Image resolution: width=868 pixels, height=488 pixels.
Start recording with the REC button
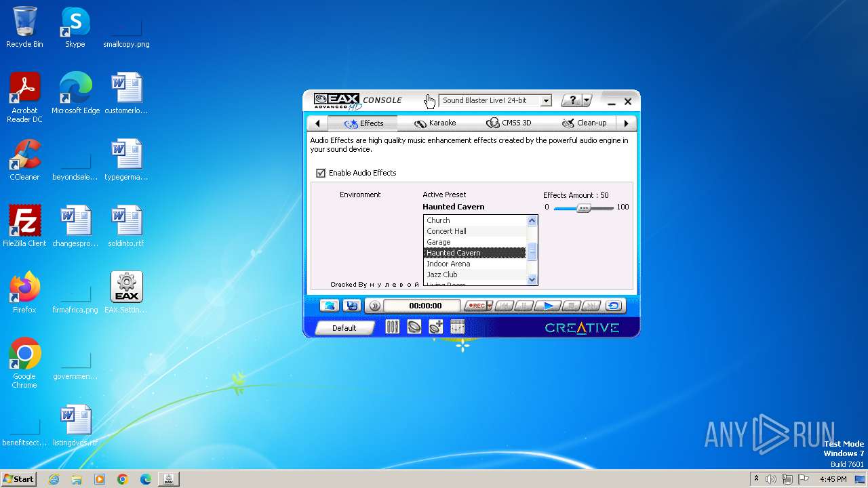[475, 306]
